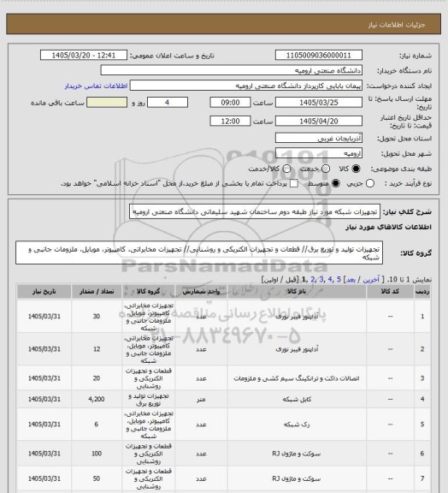Click the کد کالا column header
The image size is (448, 493).
pos(390,292)
